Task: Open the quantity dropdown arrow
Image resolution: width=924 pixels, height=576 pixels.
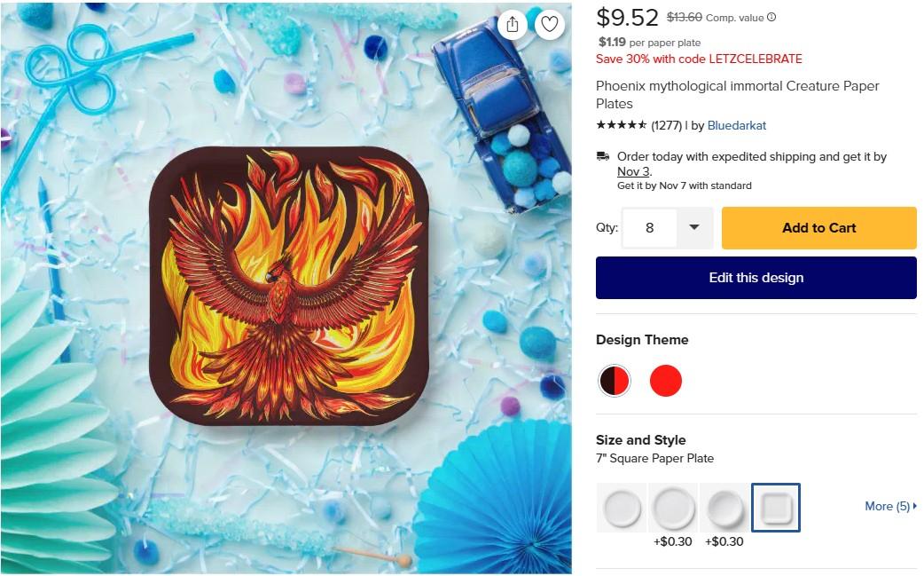Action: pyautogui.click(x=694, y=227)
